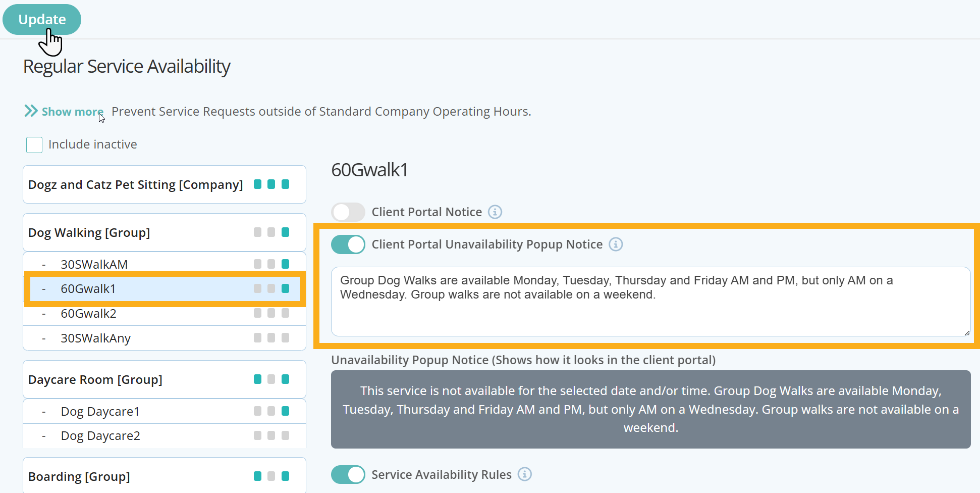
Task: Click the first availability square for Dog Walking group
Action: [x=258, y=232]
